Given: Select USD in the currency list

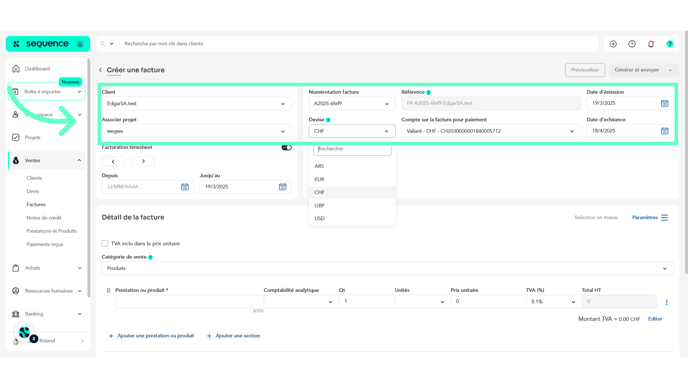Looking at the screenshot, I should [x=352, y=219].
